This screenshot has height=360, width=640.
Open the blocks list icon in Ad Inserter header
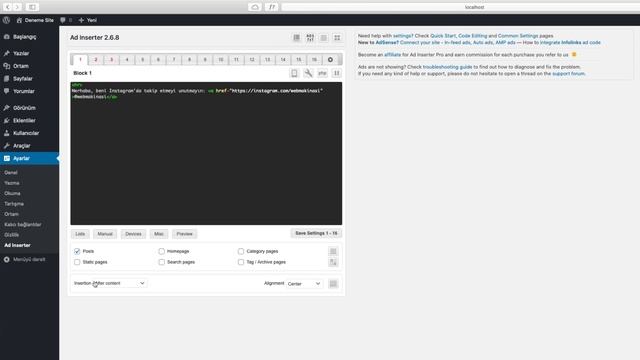click(297, 38)
